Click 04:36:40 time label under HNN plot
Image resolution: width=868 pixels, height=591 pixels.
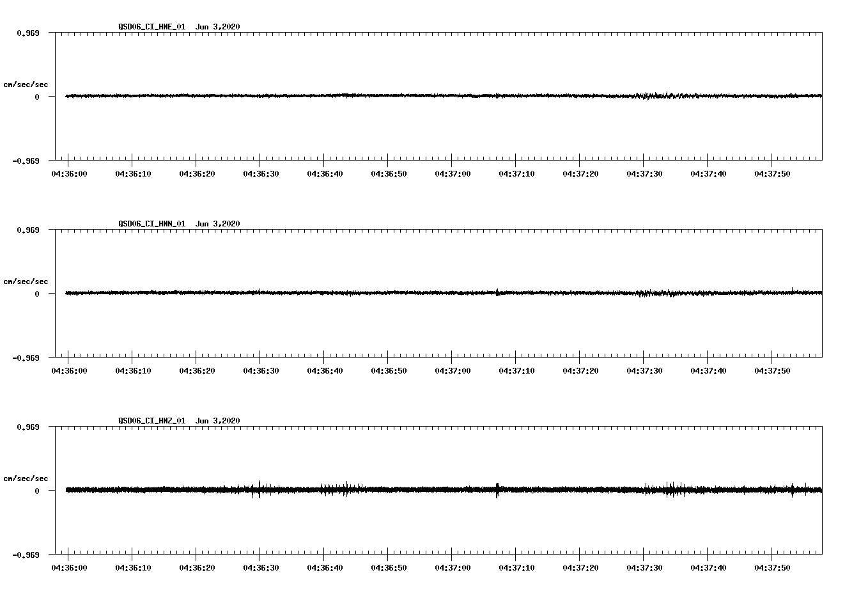click(x=325, y=371)
